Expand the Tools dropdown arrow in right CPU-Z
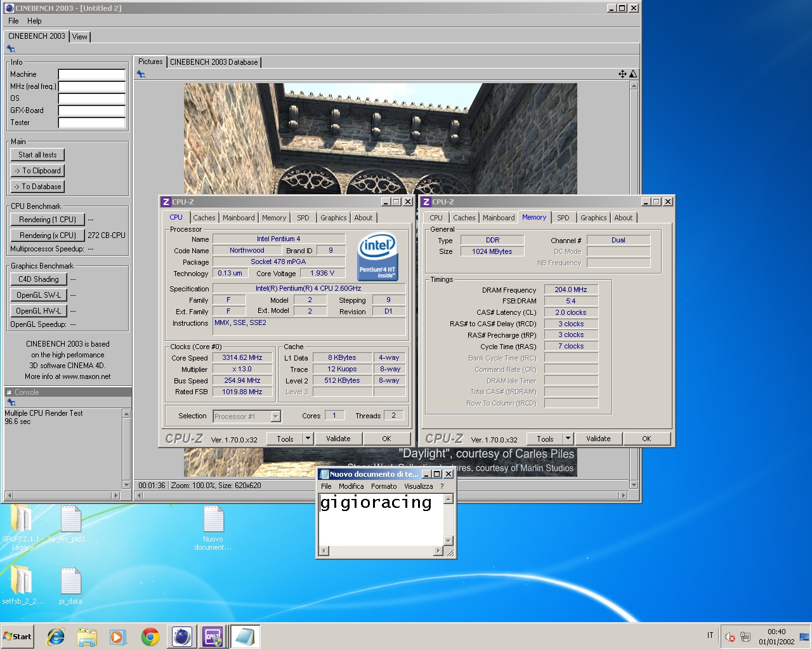812x650 pixels. coord(568,439)
